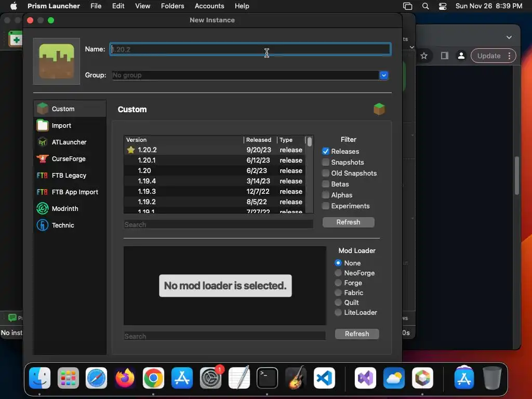
Task: Open System Settings from the Dock
Action: tap(210, 378)
